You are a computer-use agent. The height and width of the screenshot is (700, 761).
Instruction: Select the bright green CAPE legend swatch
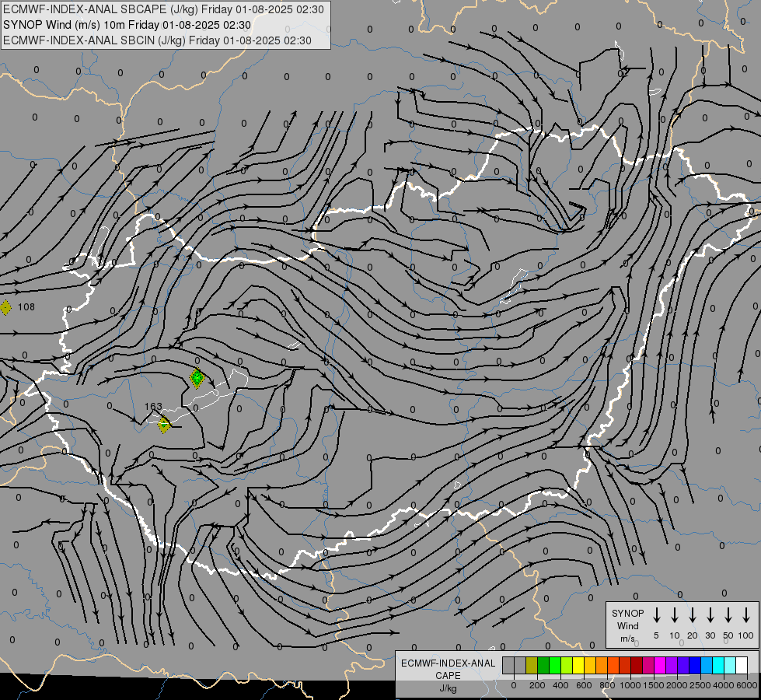click(x=555, y=666)
